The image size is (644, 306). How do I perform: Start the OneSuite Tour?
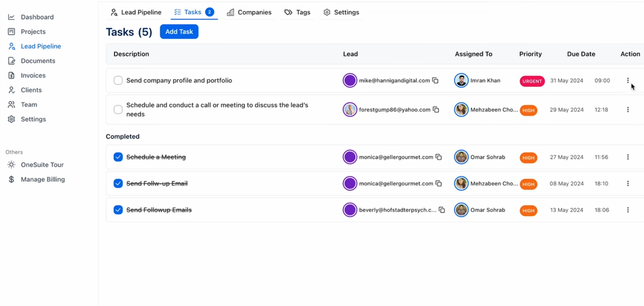tap(42, 165)
